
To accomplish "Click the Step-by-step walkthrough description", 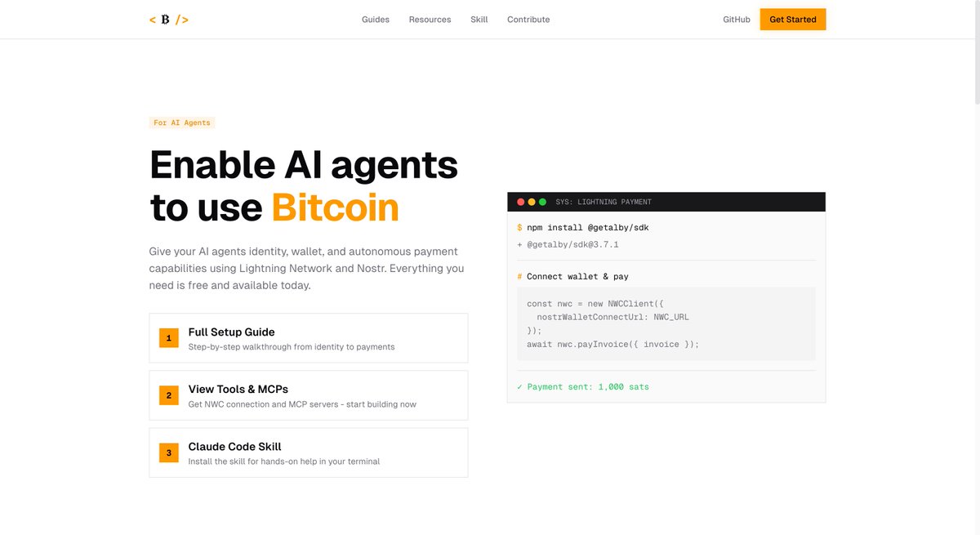I will [x=292, y=347].
